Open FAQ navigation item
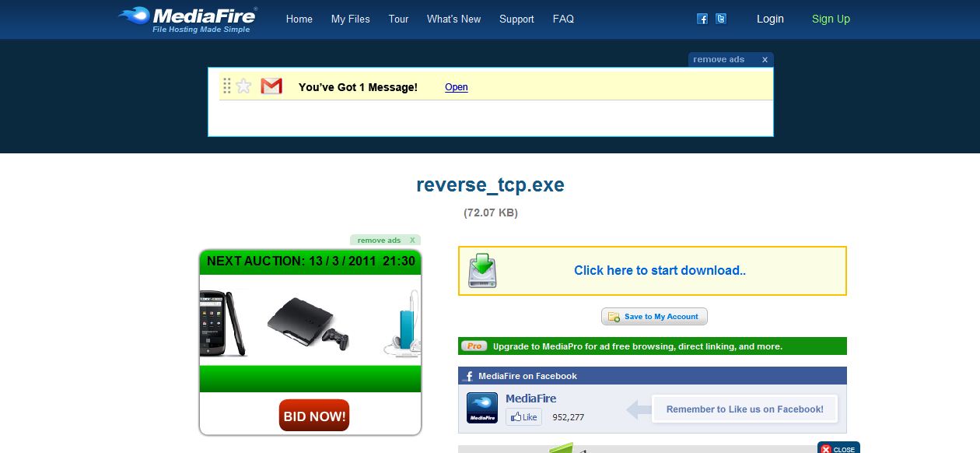The height and width of the screenshot is (453, 980). [563, 19]
